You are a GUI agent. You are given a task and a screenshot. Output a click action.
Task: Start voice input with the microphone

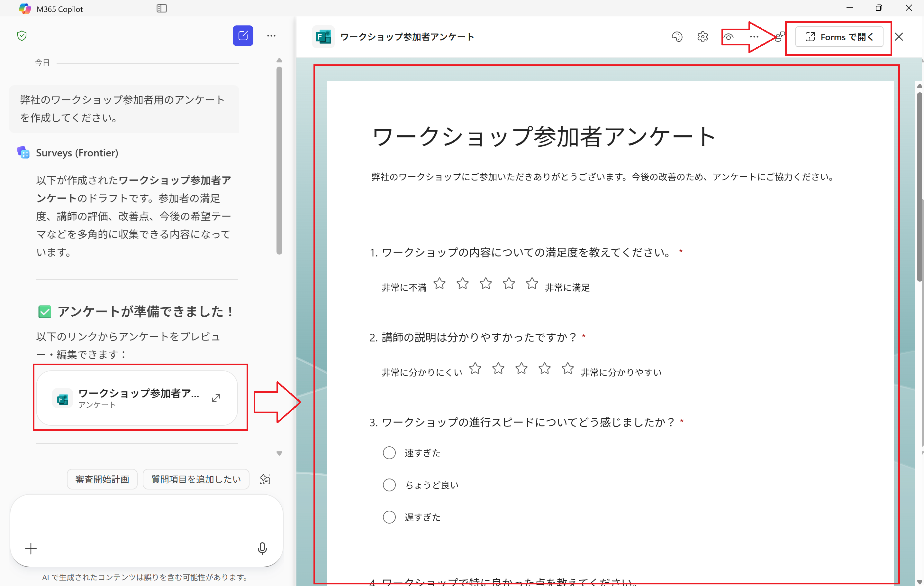(x=262, y=548)
